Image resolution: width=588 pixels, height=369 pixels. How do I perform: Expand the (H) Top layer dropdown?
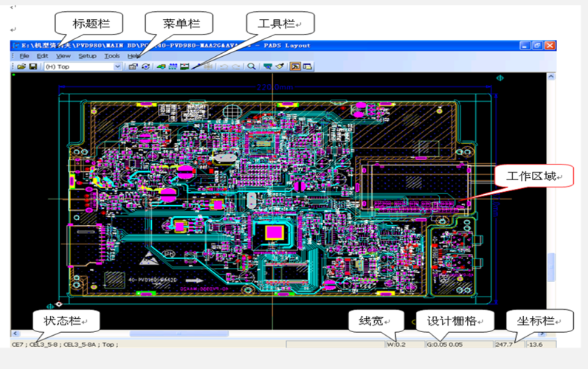[117, 66]
